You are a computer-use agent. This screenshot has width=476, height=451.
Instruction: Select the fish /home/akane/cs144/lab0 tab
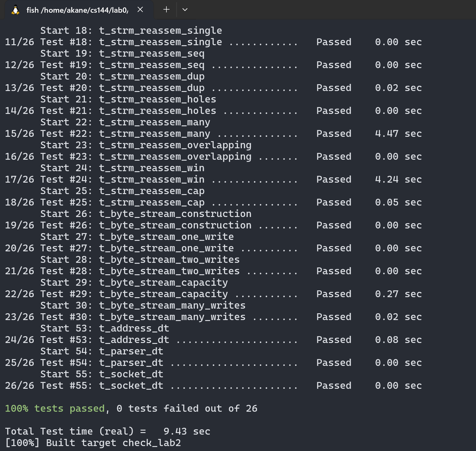tap(79, 10)
